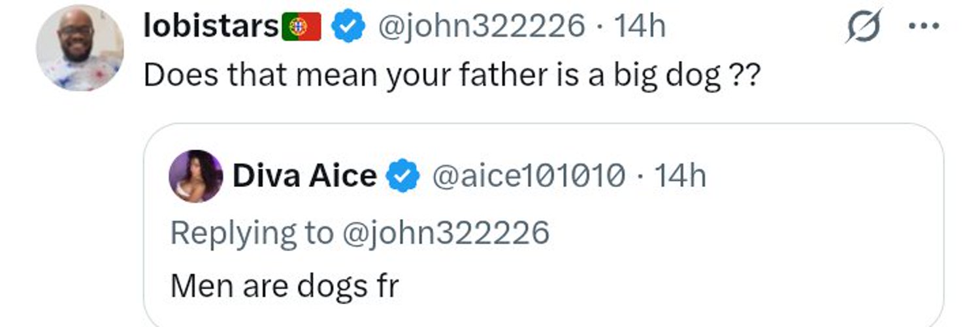Click the lobistars display name
980x327 pixels.
pos(211,26)
